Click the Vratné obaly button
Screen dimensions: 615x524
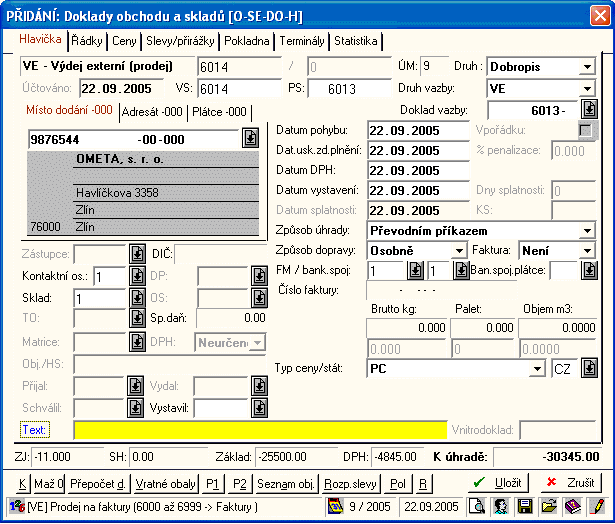point(166,484)
